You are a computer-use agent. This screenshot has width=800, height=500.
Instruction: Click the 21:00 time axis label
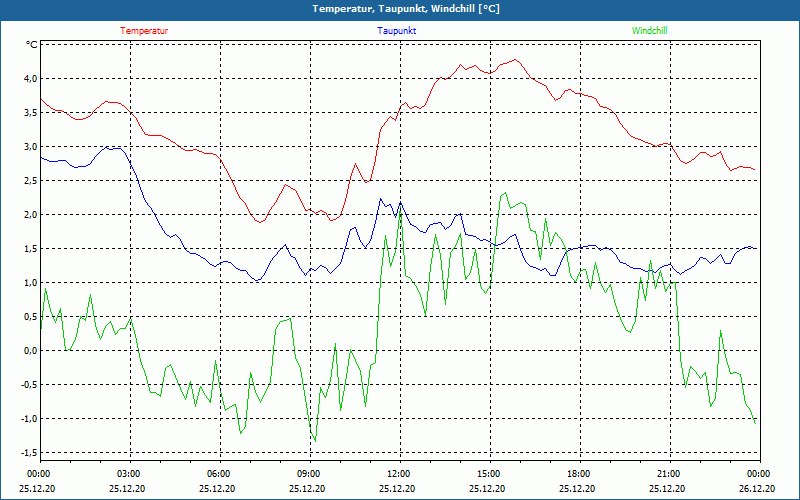click(x=670, y=474)
